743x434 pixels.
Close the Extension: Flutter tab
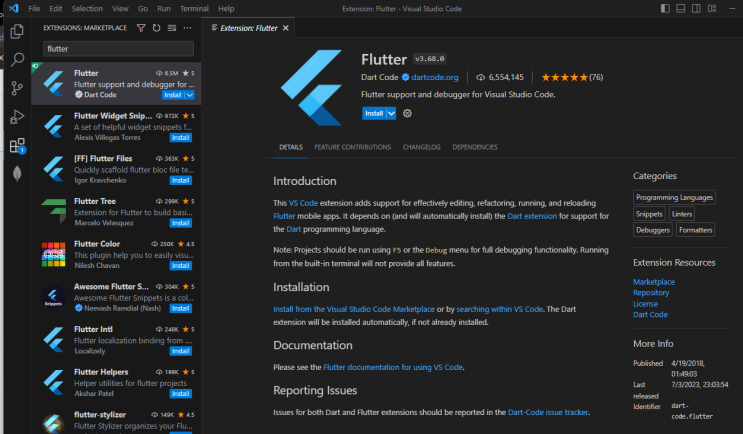[x=286, y=28]
